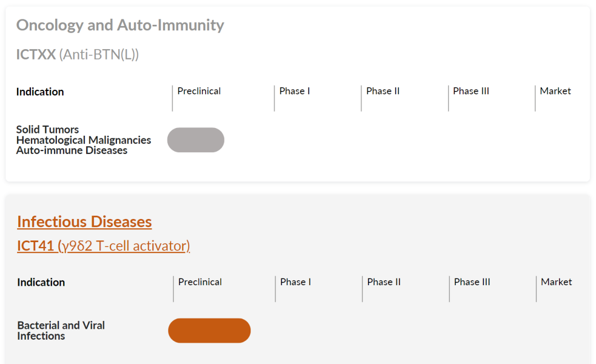Open the Infectious Diseases link
This screenshot has width=596, height=364.
pyautogui.click(x=84, y=222)
